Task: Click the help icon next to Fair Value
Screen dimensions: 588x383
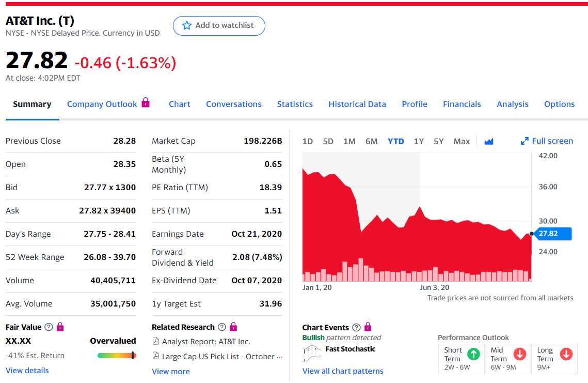Action: [49, 327]
